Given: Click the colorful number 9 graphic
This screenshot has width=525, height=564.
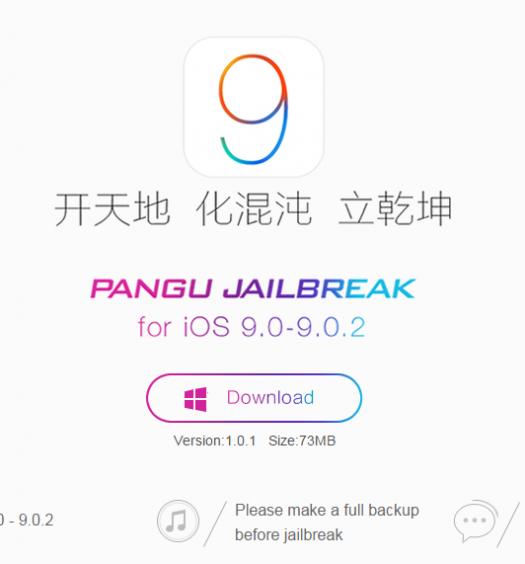Looking at the screenshot, I should [x=254, y=109].
